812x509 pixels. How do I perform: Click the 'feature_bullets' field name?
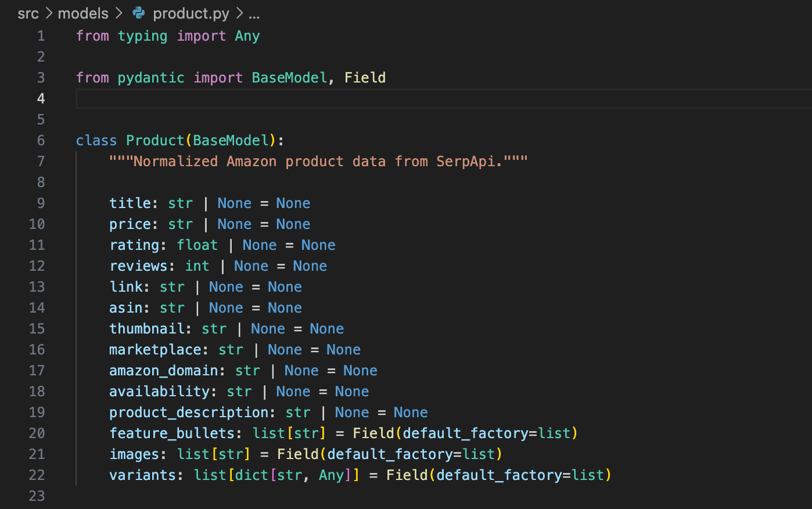(172, 433)
